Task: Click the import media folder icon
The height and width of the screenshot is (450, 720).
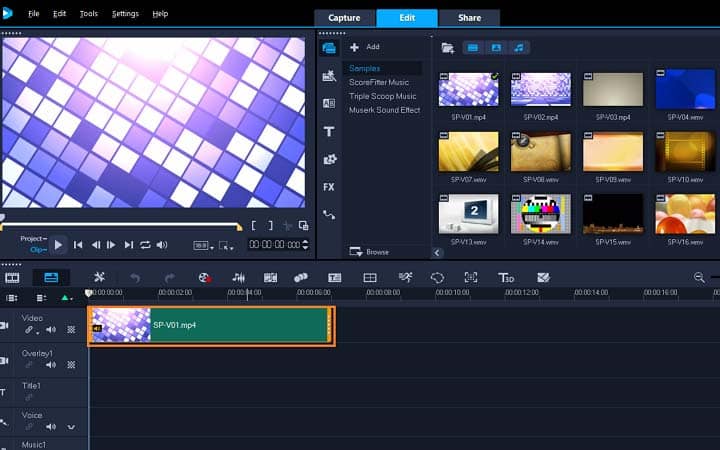Action: coord(447,48)
